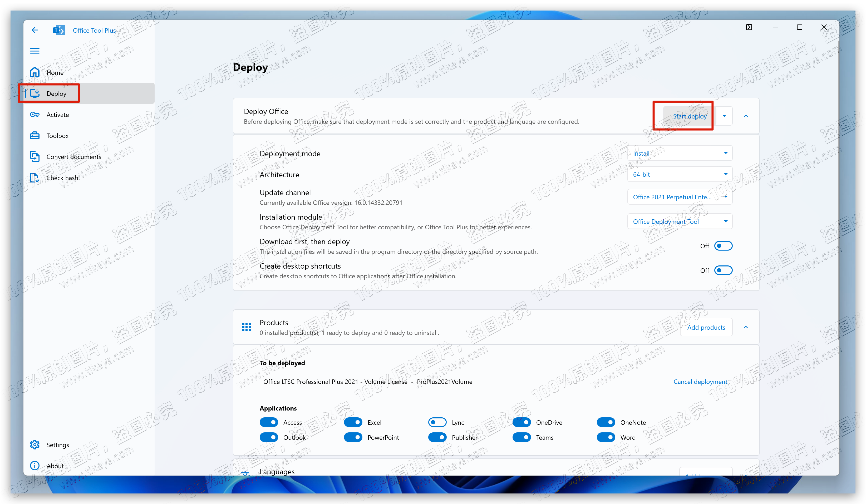Click the Add products button
This screenshot has height=504, width=866.
706,327
